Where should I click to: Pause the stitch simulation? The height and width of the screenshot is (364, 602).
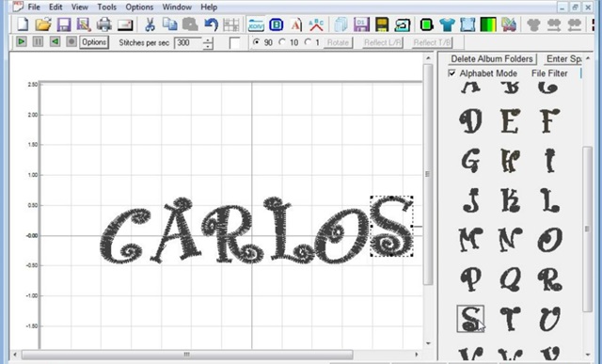[x=38, y=41]
